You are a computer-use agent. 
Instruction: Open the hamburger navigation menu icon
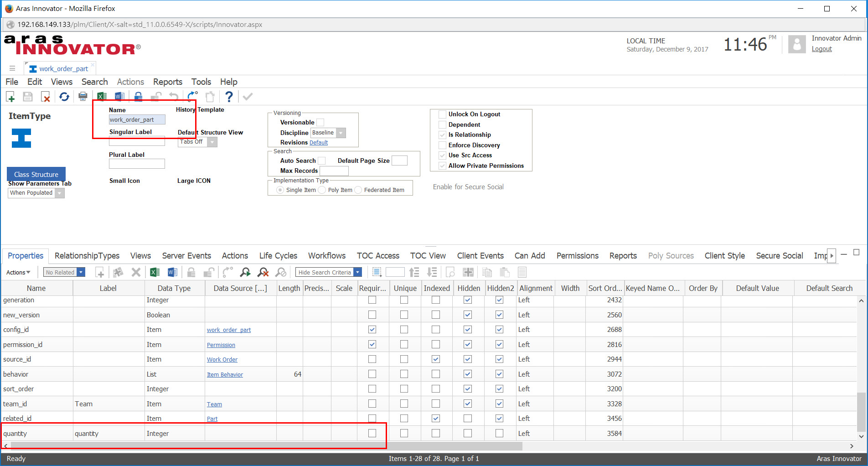[12, 68]
